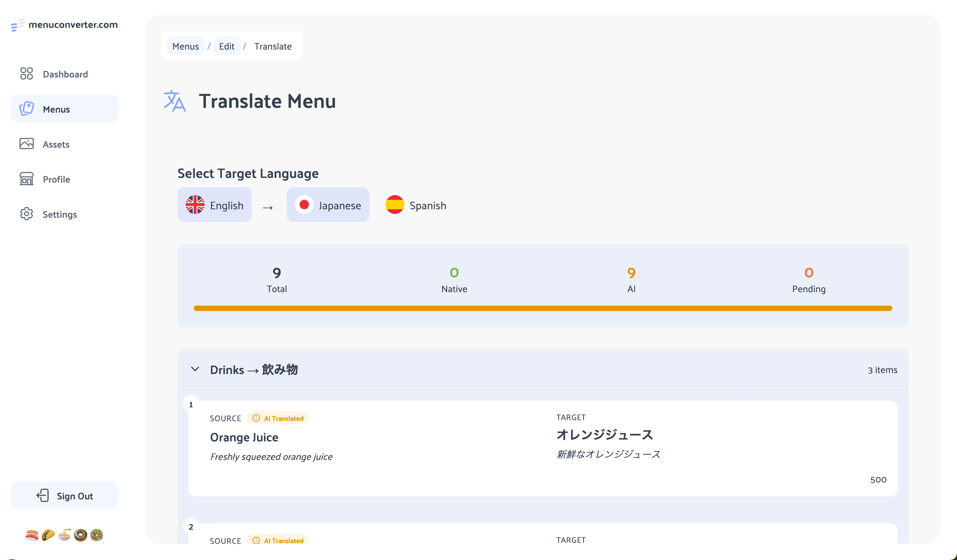Viewport: 957px width, 560px height.
Task: Click the translate icon next to Translate Menu
Action: (x=175, y=101)
